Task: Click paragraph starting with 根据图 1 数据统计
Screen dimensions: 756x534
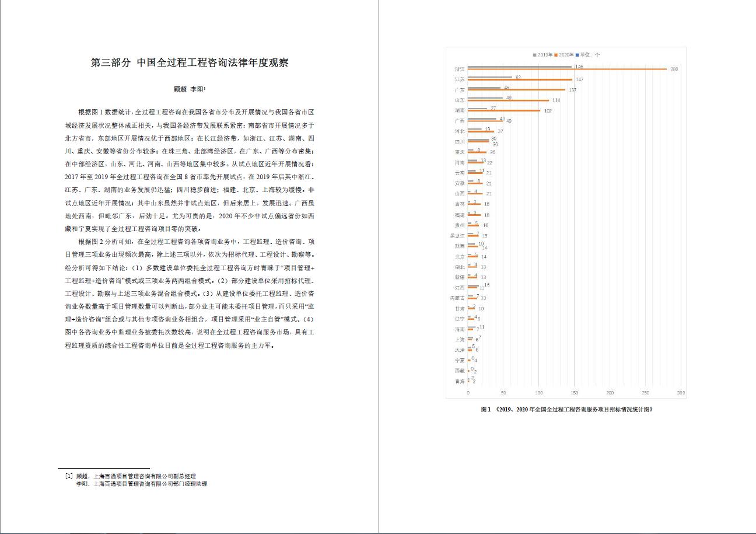Action: coord(190,169)
